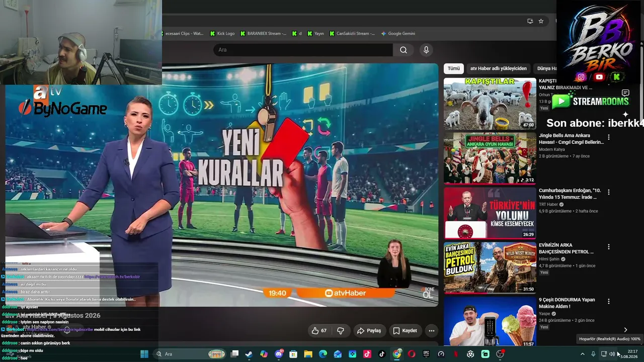Image resolution: width=644 pixels, height=362 pixels.
Task: Start voice search with the microphone icon
Action: coord(426,50)
